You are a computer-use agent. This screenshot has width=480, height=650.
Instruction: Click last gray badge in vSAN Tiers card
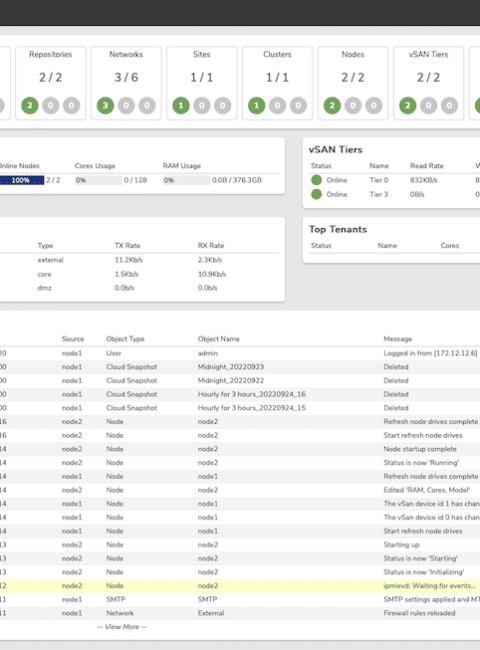coord(449,106)
